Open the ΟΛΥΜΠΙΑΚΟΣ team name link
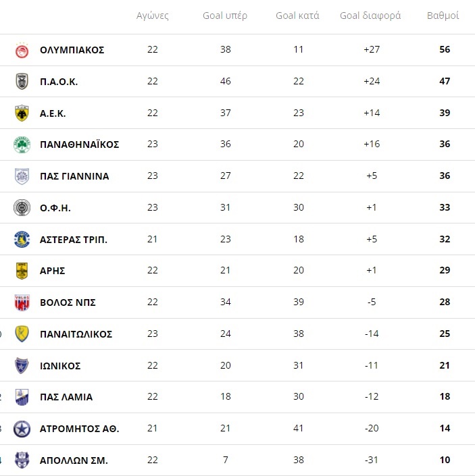This screenshot has height=476, width=475. click(x=72, y=50)
